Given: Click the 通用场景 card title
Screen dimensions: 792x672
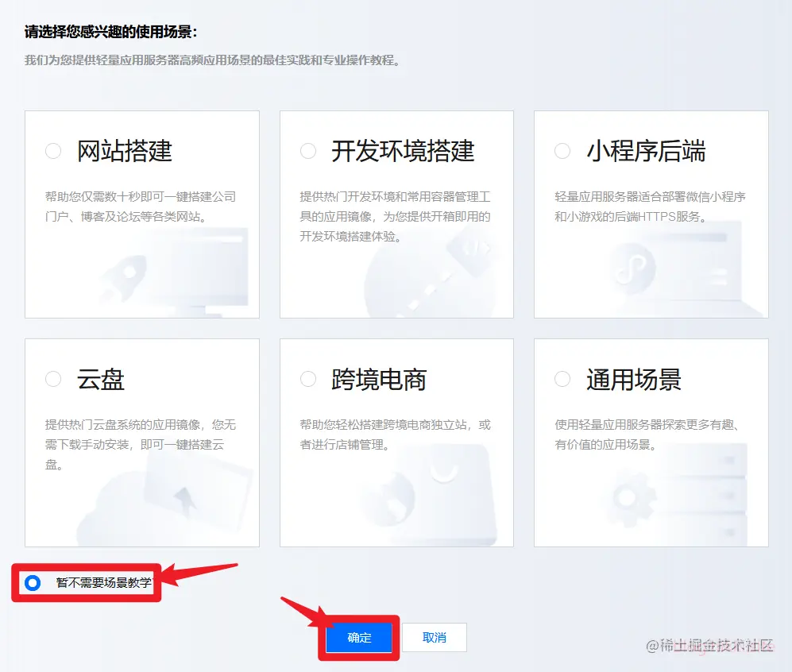Looking at the screenshot, I should click(x=634, y=379).
